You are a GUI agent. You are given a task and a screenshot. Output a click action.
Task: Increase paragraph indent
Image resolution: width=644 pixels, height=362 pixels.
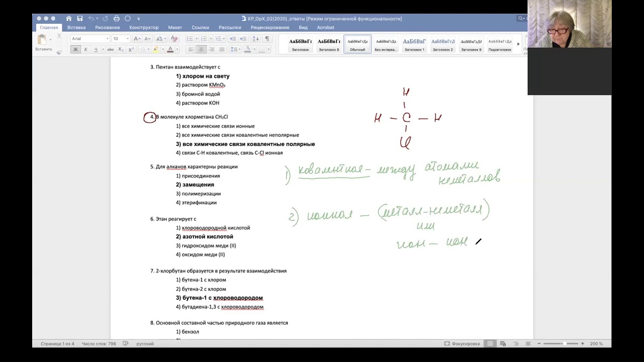tap(244, 39)
